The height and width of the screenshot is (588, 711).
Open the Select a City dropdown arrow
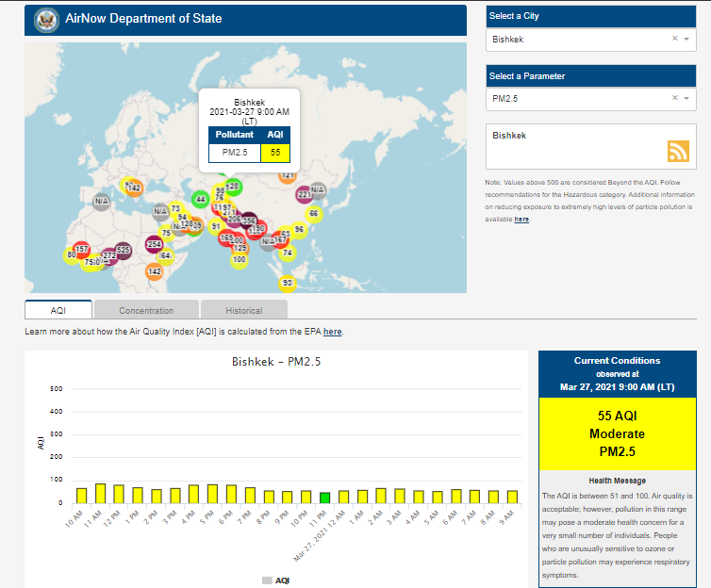687,40
